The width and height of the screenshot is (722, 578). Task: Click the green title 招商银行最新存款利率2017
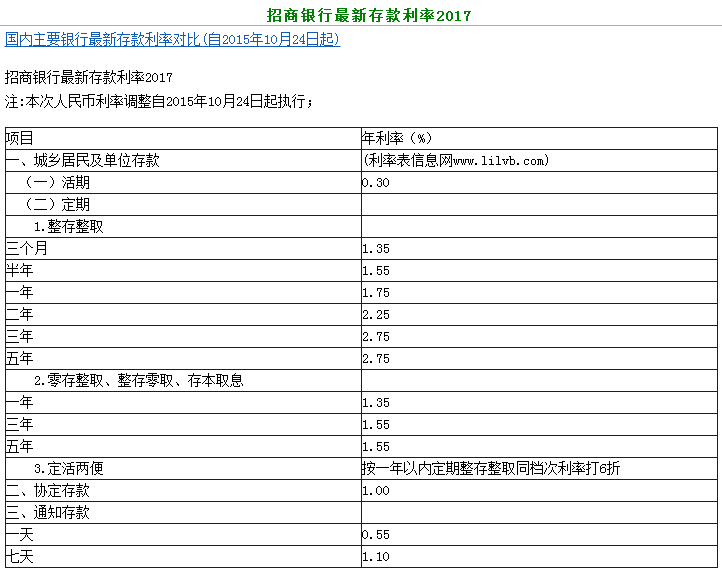(x=369, y=16)
